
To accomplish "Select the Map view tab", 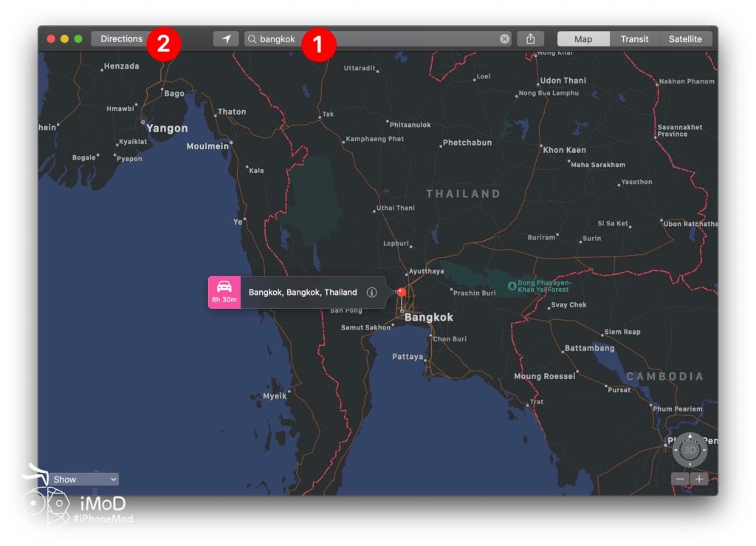I will 583,38.
